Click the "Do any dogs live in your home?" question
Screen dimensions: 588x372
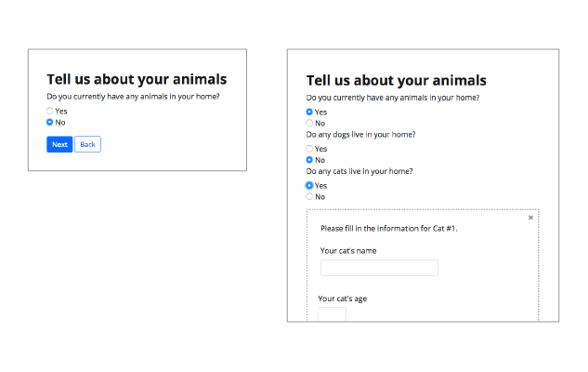(360, 135)
